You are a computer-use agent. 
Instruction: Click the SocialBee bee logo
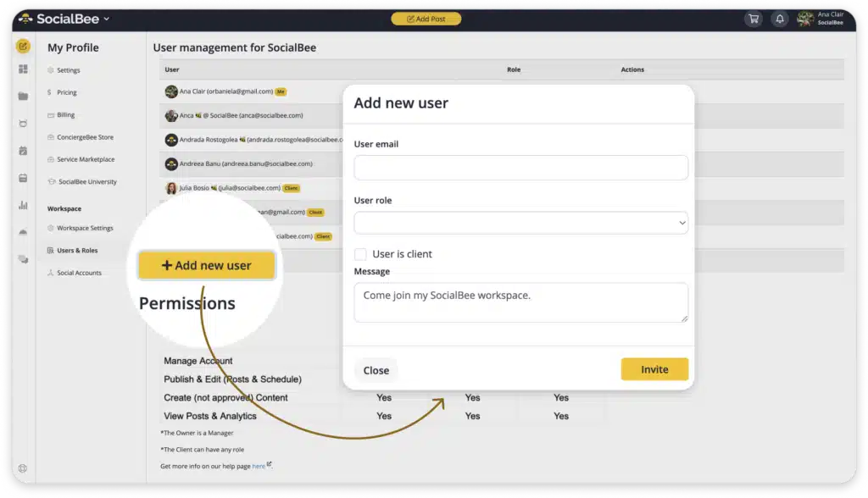click(25, 19)
